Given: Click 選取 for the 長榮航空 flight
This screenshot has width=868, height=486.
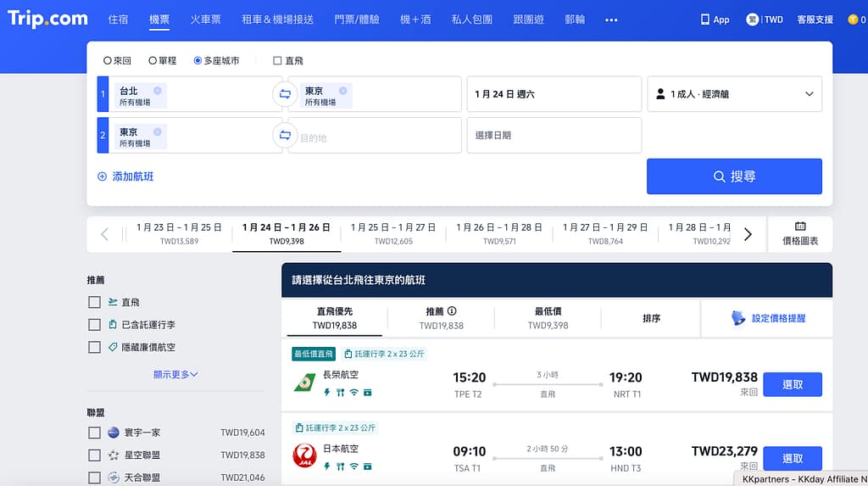Looking at the screenshot, I should [793, 384].
